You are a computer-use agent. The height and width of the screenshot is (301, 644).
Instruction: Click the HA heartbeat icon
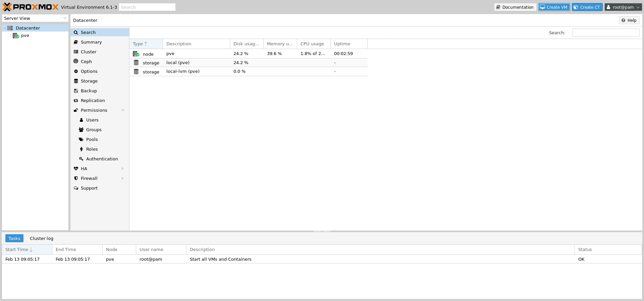click(76, 169)
